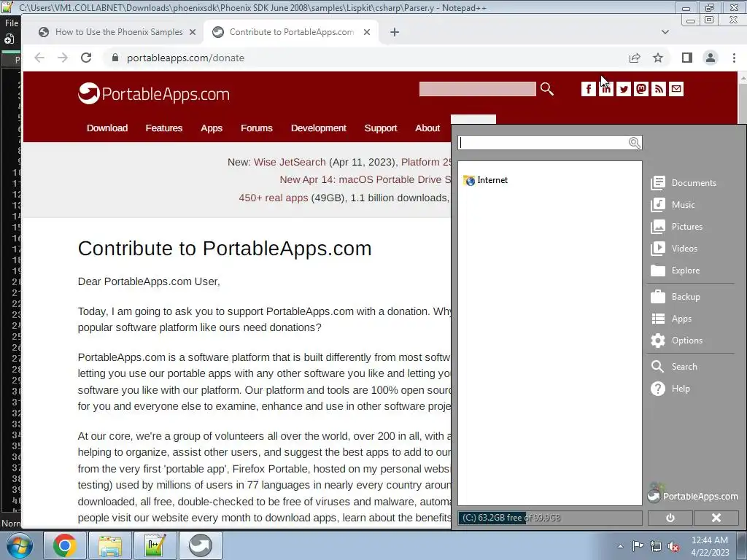Viewport: 747px width, 560px height.
Task: Click Search in PortableApps menu
Action: (x=674, y=367)
